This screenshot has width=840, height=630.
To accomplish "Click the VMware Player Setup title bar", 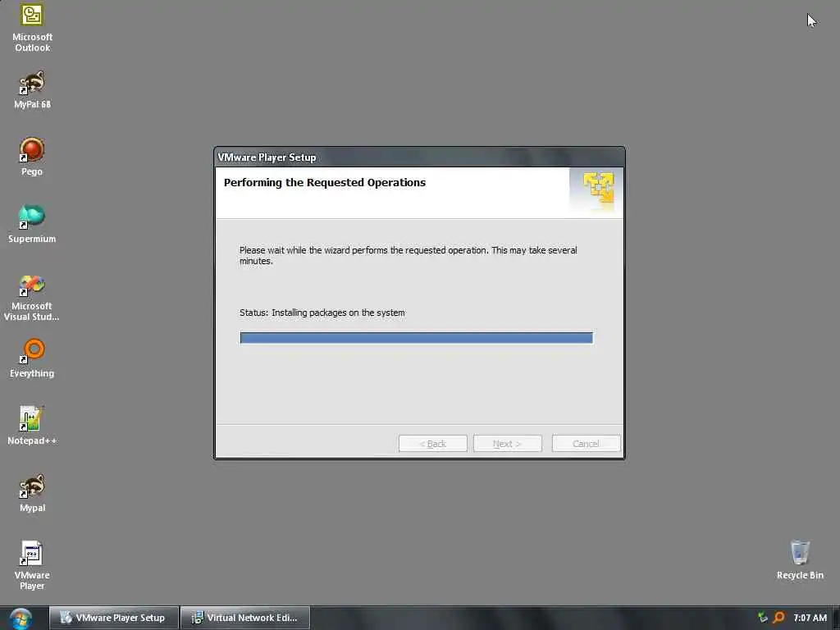I will pos(419,157).
